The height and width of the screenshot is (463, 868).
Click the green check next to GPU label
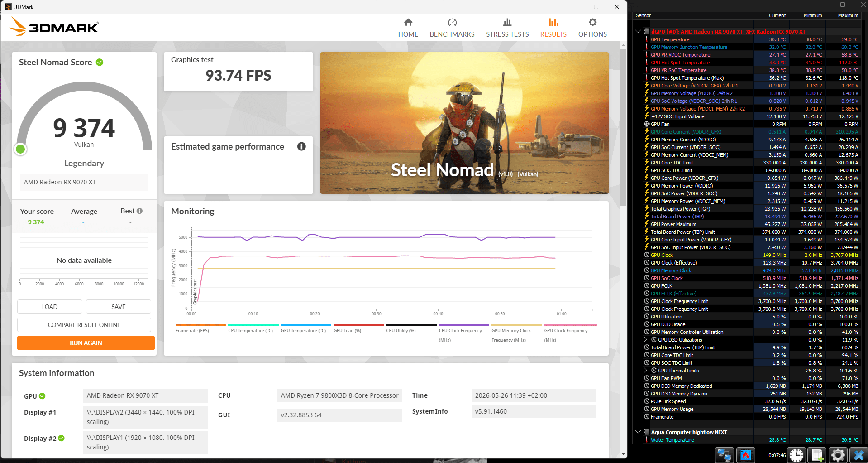42,396
